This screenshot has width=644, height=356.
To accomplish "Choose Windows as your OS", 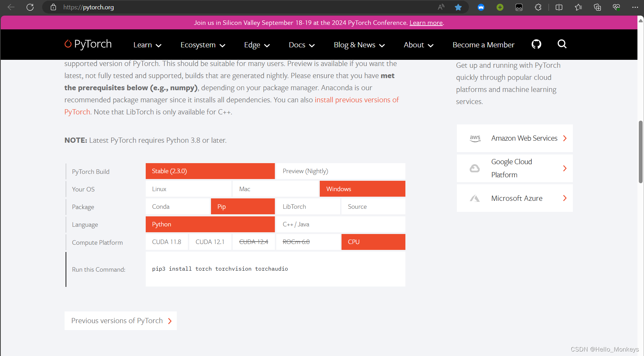I will tap(363, 189).
